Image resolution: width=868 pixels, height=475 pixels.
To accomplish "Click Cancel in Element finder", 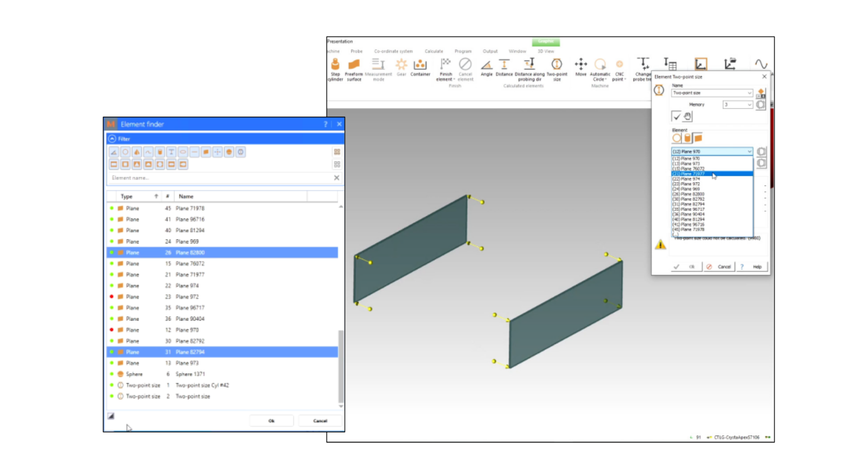I will (320, 421).
